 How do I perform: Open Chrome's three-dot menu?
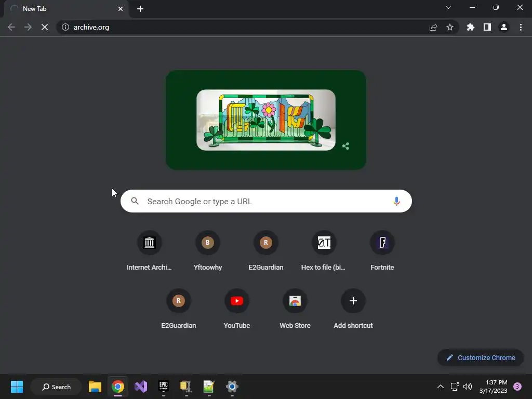[x=521, y=27]
